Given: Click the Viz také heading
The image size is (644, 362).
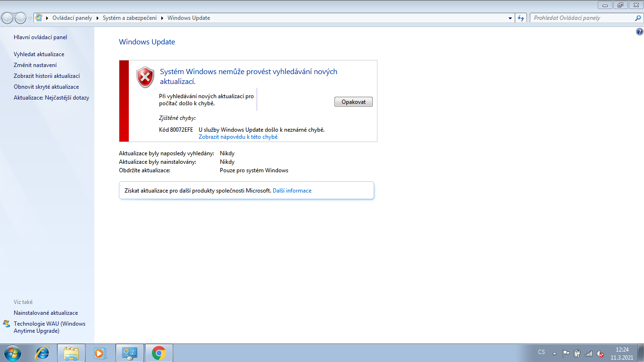Looking at the screenshot, I should (x=23, y=302).
